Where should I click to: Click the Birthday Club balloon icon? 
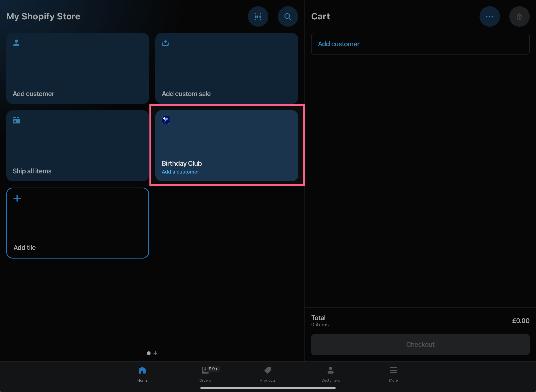166,120
